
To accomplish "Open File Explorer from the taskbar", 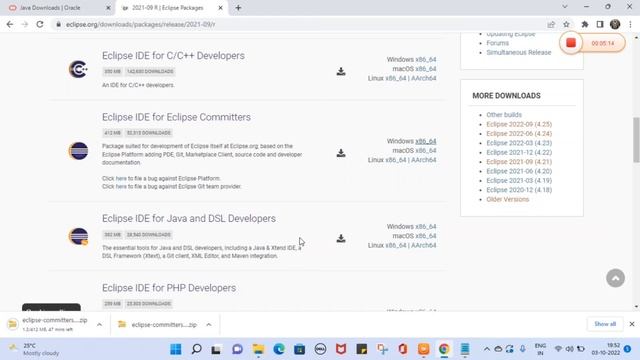I will [258, 349].
